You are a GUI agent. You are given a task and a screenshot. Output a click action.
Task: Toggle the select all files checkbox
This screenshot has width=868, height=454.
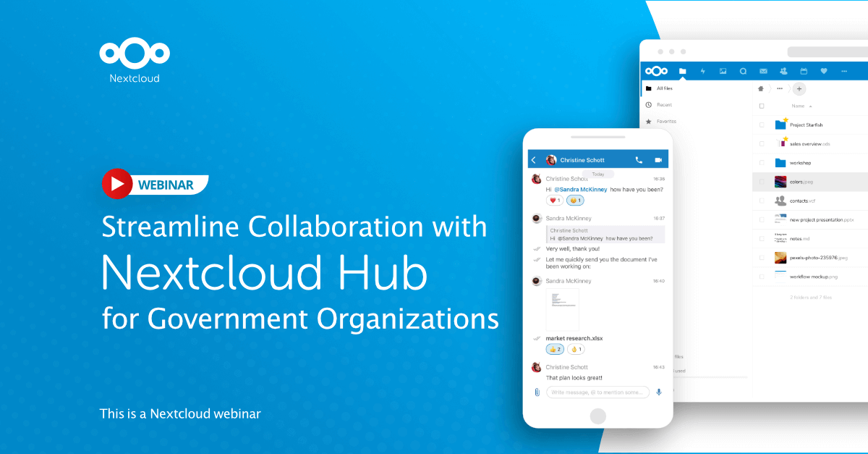click(x=761, y=106)
